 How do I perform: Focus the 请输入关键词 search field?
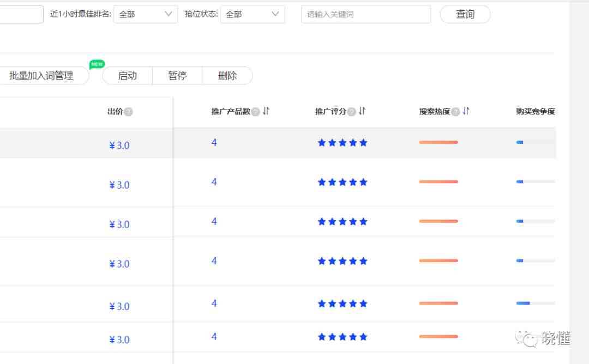point(366,14)
